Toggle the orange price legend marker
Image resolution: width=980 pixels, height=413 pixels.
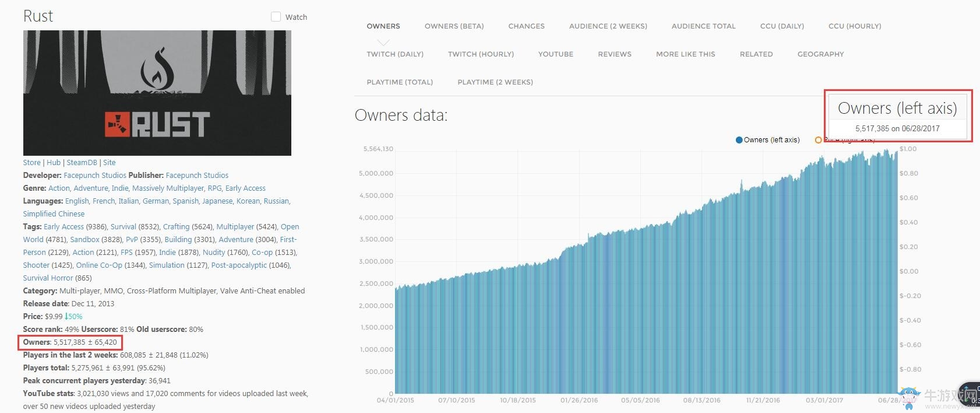818,140
